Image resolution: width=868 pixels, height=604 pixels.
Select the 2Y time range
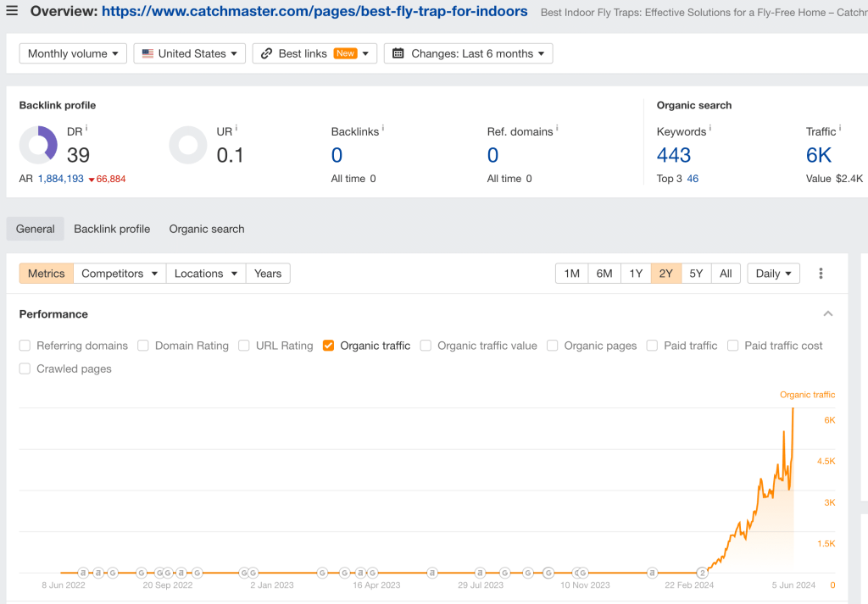(x=666, y=274)
